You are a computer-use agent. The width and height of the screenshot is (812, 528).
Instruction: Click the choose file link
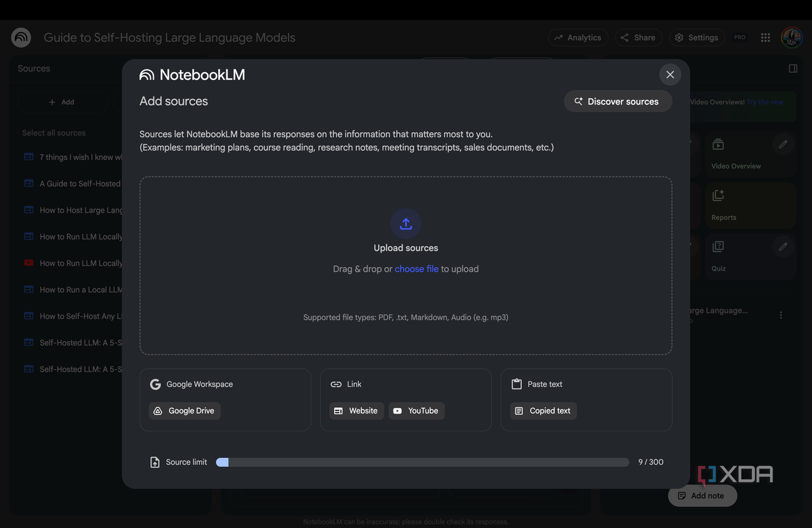(x=417, y=269)
